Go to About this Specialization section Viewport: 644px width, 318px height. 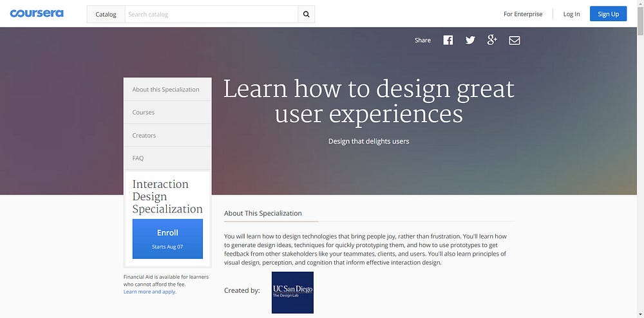click(167, 89)
